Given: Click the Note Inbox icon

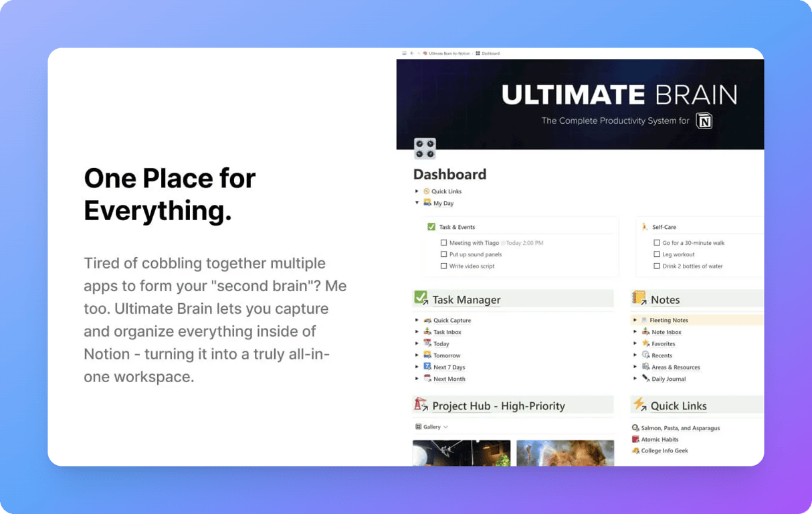Looking at the screenshot, I should pos(645,331).
